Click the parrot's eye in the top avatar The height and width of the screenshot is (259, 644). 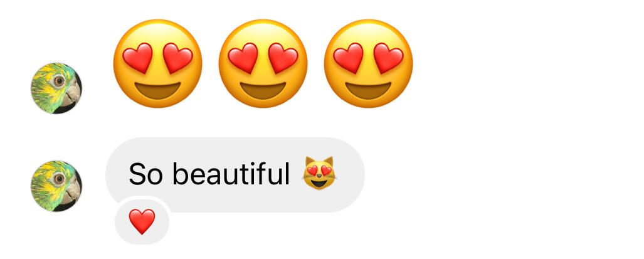[59, 81]
